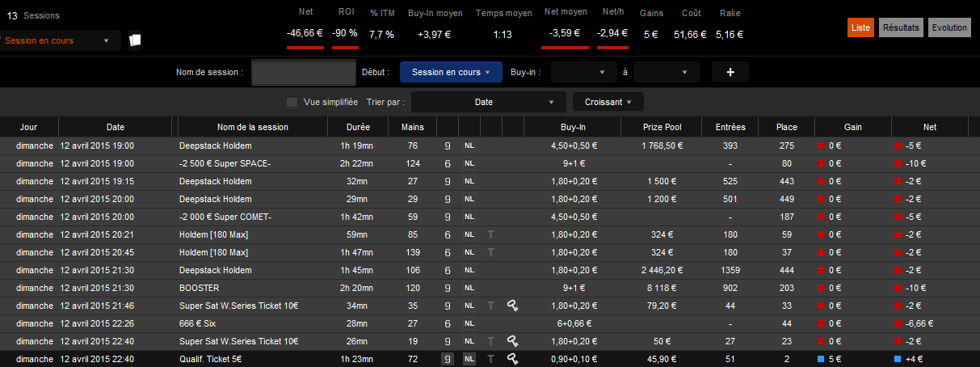Click the 9-max table icon in the Qualif. Ticket row

tap(448, 359)
